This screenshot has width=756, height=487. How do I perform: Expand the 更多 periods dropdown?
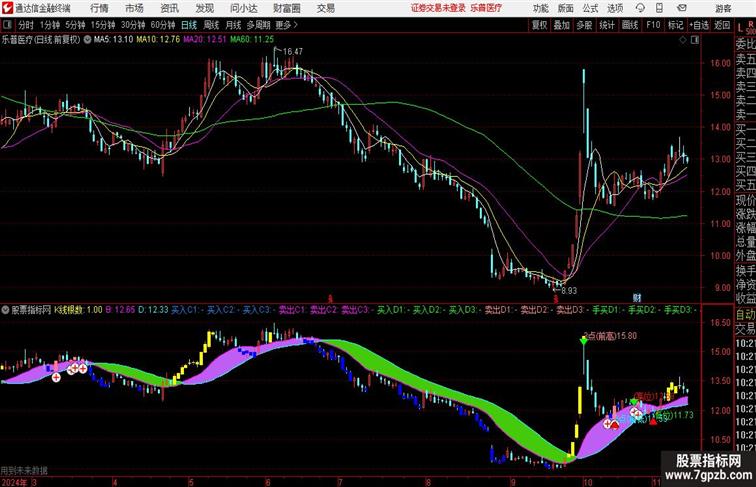[x=286, y=25]
